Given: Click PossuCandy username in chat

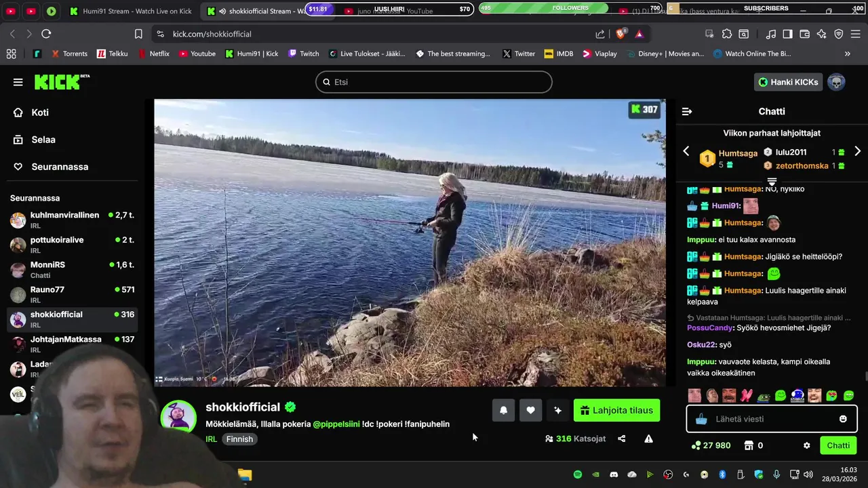Looking at the screenshot, I should 710,328.
